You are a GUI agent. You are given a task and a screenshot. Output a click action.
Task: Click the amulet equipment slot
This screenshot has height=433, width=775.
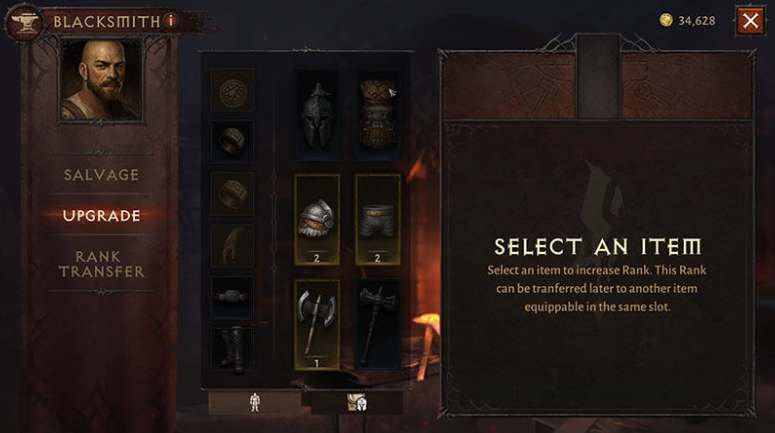pyautogui.click(x=232, y=90)
